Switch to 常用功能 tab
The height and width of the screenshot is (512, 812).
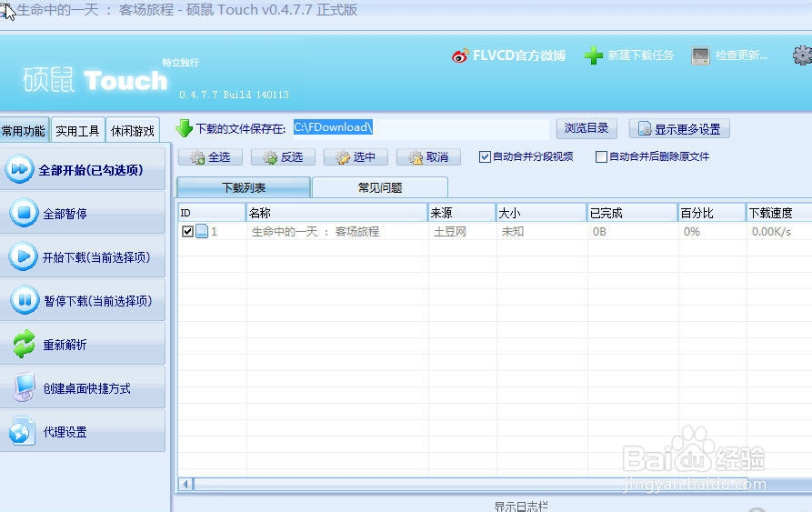(x=24, y=130)
